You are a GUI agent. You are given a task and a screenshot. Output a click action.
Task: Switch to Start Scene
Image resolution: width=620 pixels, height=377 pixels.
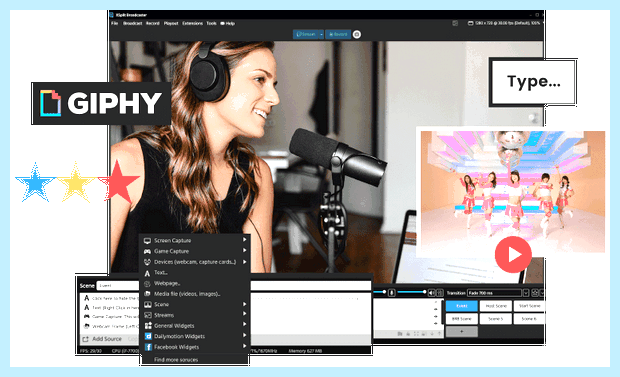529,306
